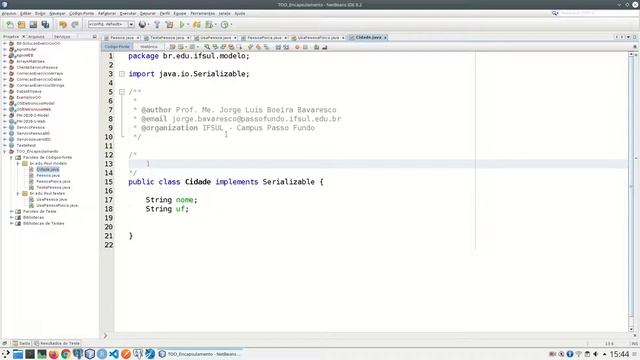Viewport: 640px width, 360px height.
Task: Click the New File toolbar icon
Action: click(10, 24)
